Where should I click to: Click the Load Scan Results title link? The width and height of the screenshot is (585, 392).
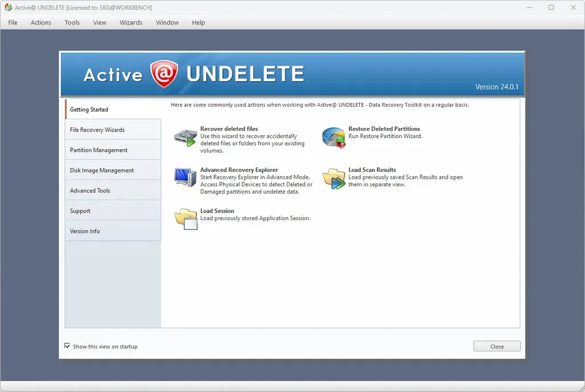pos(372,170)
